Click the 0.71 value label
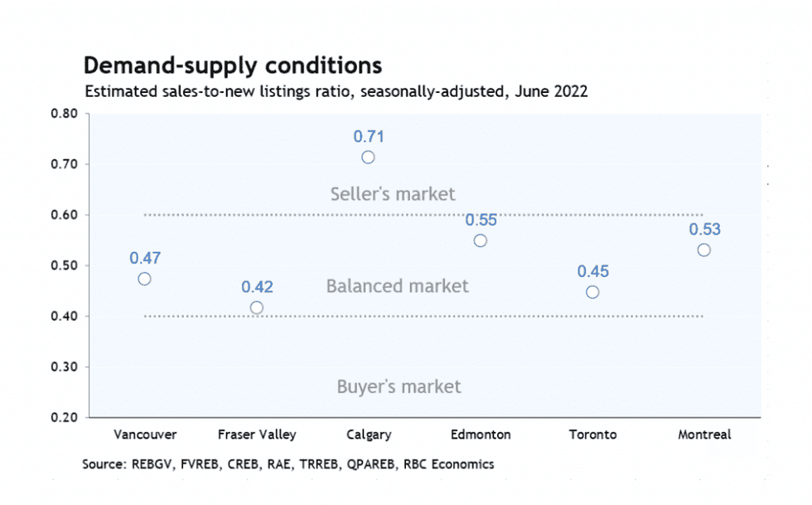Viewport: 812px width, 505px height. [369, 137]
